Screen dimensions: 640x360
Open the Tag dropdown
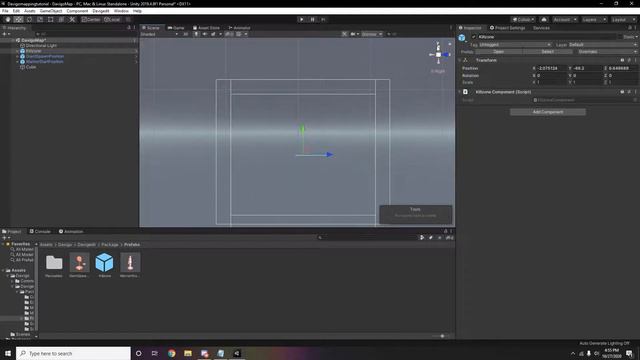click(515, 44)
